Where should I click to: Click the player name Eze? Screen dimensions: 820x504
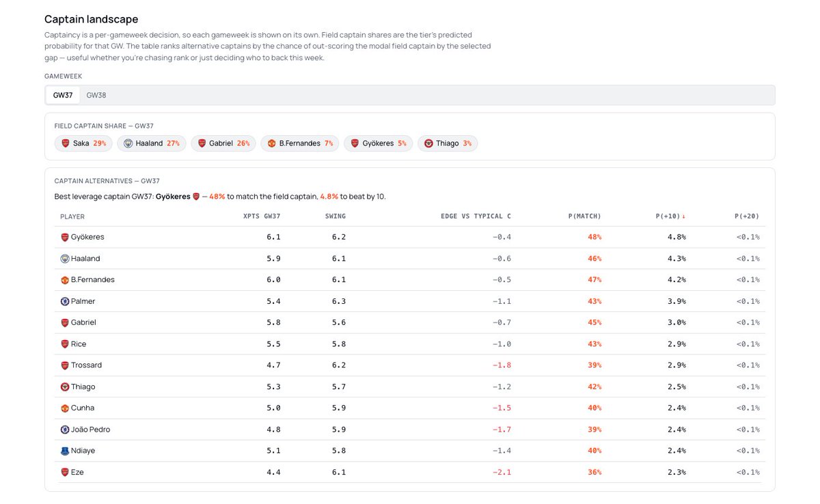click(x=77, y=472)
